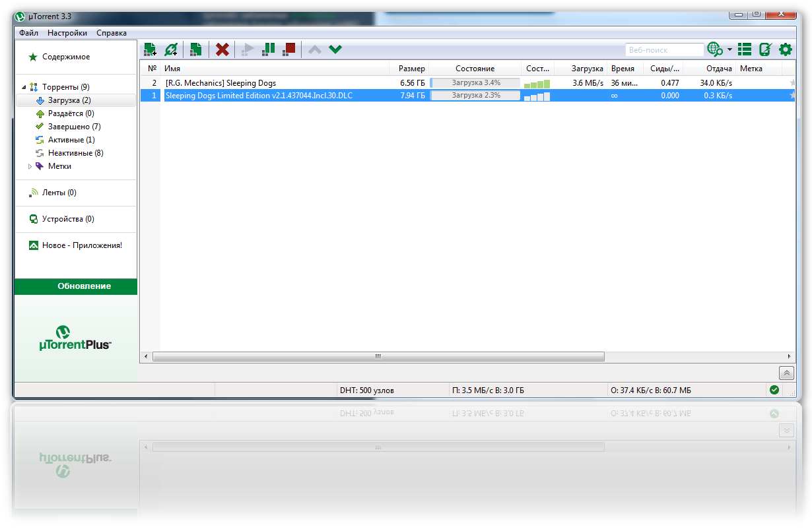This screenshot has width=812, height=529.
Task: Show detail pane with double-chevron button
Action: [786, 373]
